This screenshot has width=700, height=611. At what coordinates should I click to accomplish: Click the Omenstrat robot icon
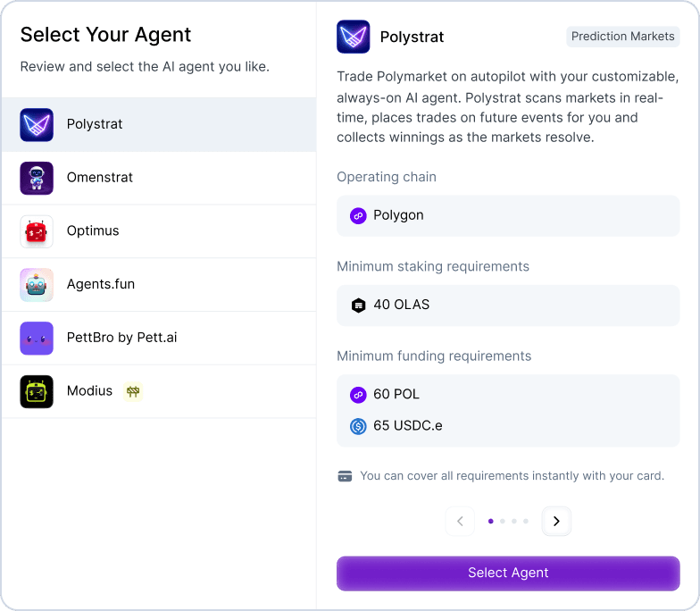(37, 178)
